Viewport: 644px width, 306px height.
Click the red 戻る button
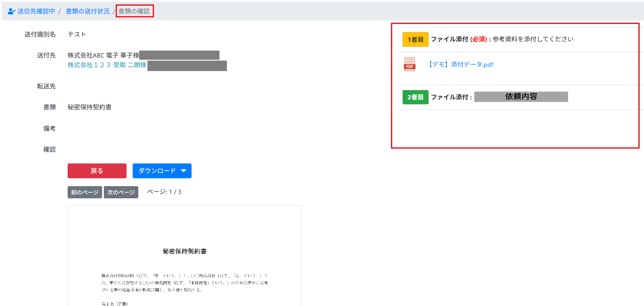point(96,171)
